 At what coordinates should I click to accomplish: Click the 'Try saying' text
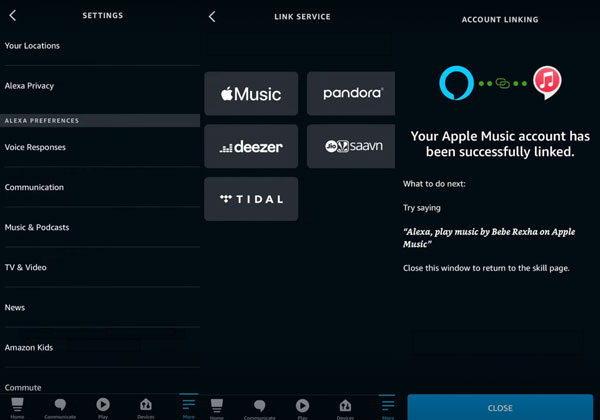[x=422, y=208]
